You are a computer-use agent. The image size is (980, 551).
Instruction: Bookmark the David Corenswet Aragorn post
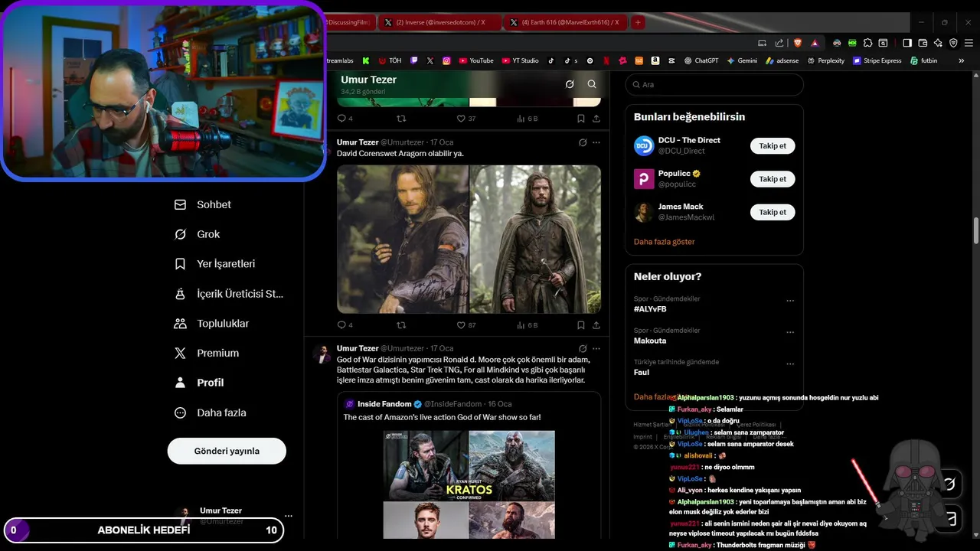pyautogui.click(x=580, y=325)
